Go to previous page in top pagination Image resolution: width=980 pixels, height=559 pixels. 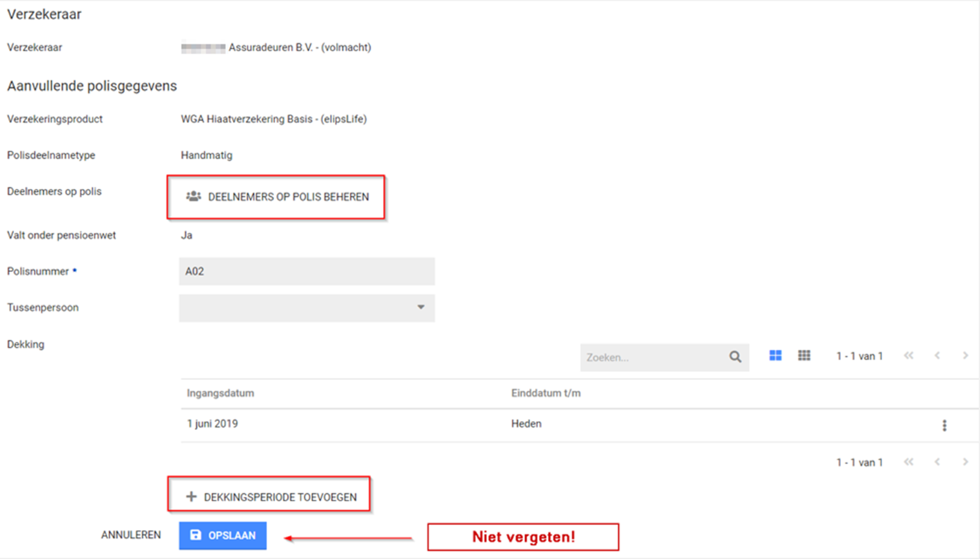tap(937, 356)
